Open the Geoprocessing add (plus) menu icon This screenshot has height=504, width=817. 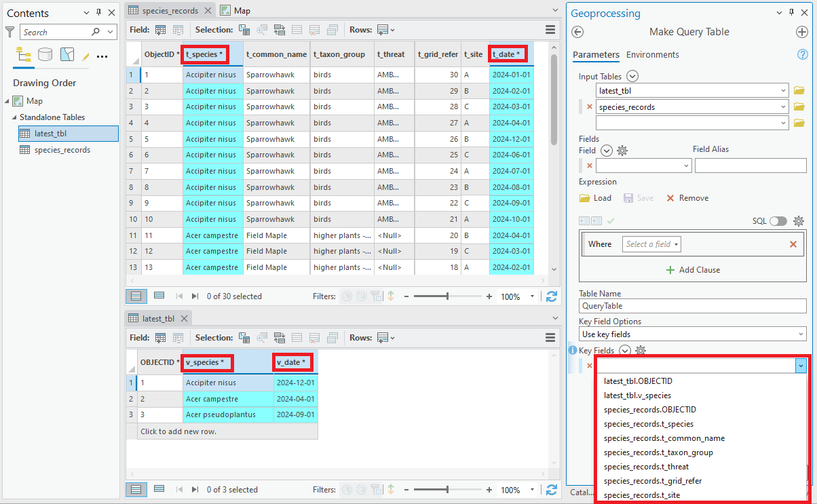(x=801, y=32)
